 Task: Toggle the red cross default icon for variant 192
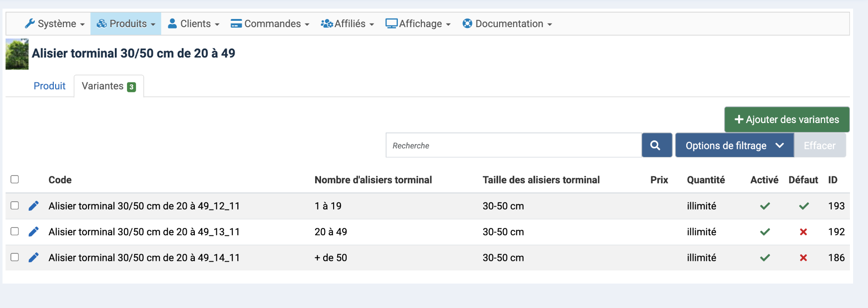[803, 232]
